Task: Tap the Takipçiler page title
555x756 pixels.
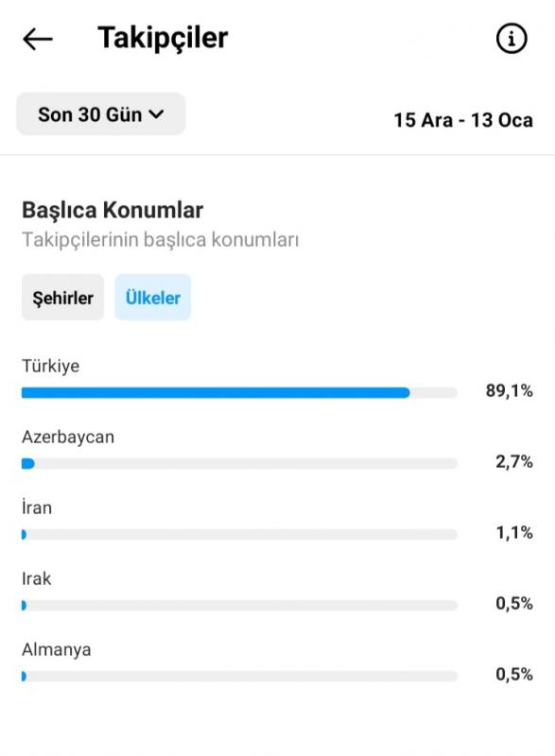Action: 163,39
